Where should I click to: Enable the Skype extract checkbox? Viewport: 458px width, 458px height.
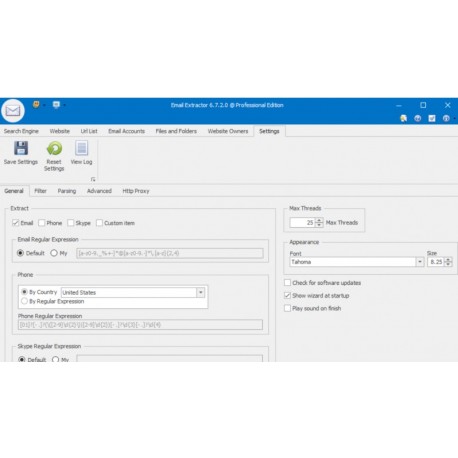point(71,223)
